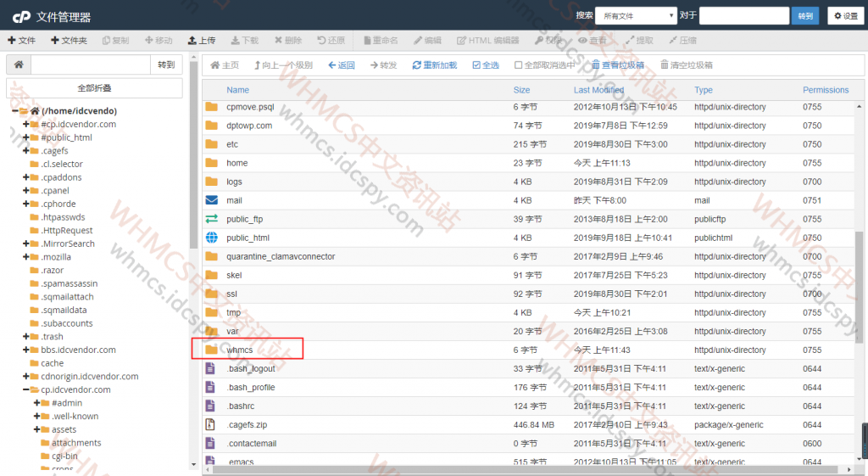Collapse the /home/idcvendo root tree node
868x476 pixels.
(x=15, y=111)
